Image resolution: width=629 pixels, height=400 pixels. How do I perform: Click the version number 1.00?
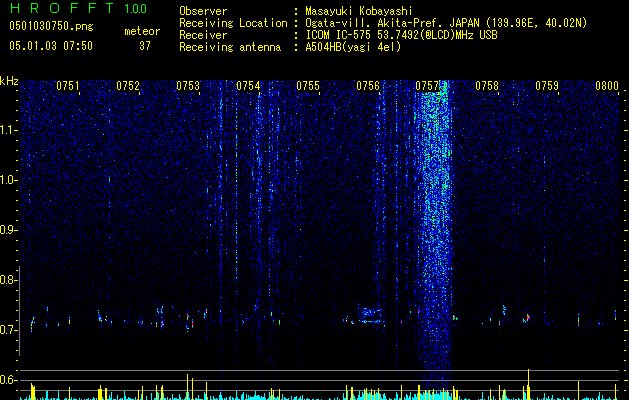pos(136,9)
